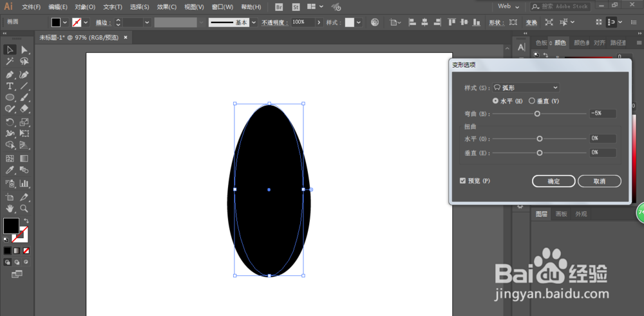
Task: Select the Lasso tool
Action: coord(24,62)
